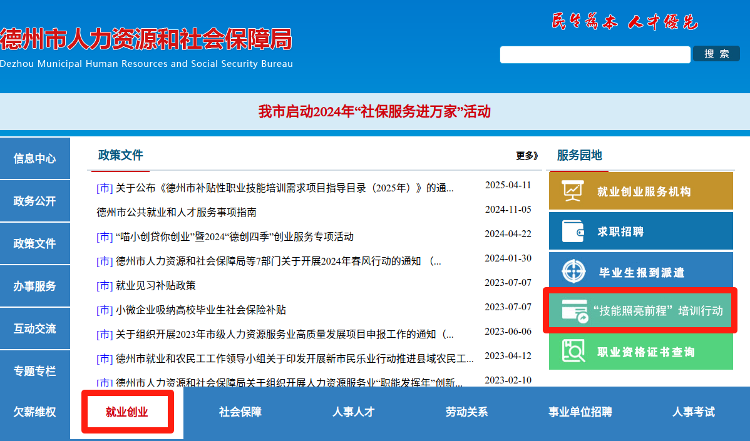
Task: Open 信息中心 in left sidebar
Action: click(x=34, y=159)
